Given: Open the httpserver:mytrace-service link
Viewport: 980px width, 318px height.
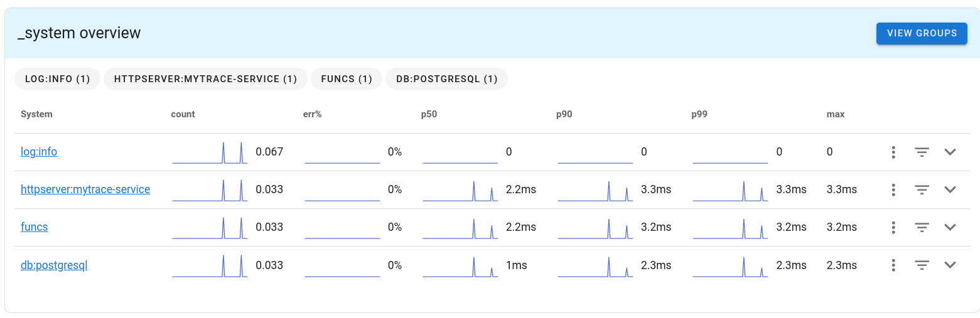Looking at the screenshot, I should click(85, 189).
